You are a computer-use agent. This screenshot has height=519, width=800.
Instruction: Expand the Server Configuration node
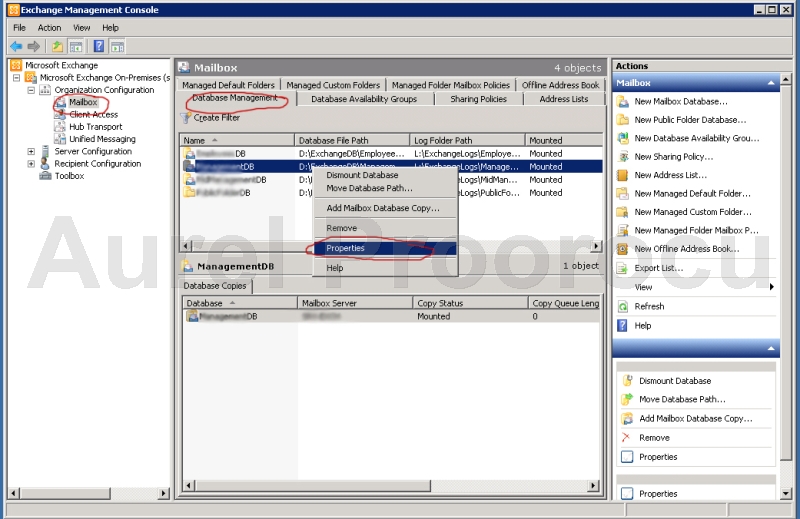click(31, 151)
